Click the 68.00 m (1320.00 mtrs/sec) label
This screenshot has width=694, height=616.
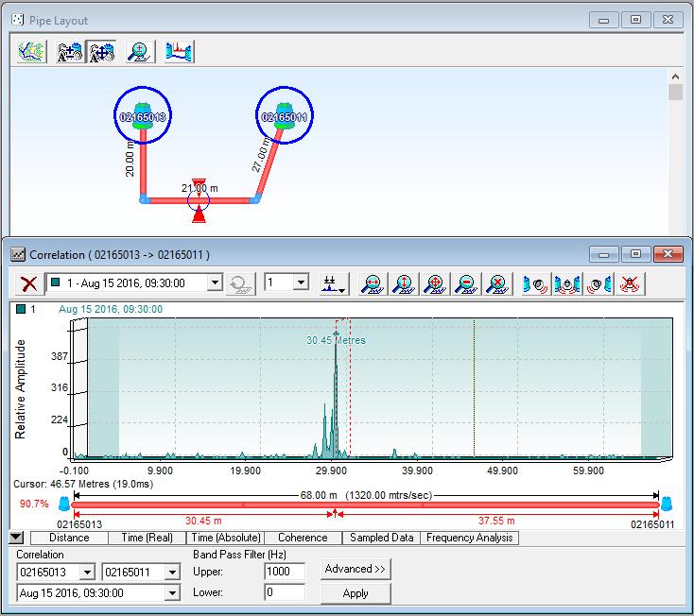pyautogui.click(x=366, y=495)
